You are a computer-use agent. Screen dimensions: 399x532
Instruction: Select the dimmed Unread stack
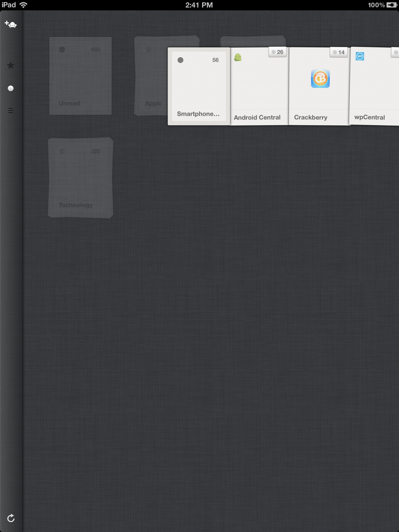[x=81, y=76]
